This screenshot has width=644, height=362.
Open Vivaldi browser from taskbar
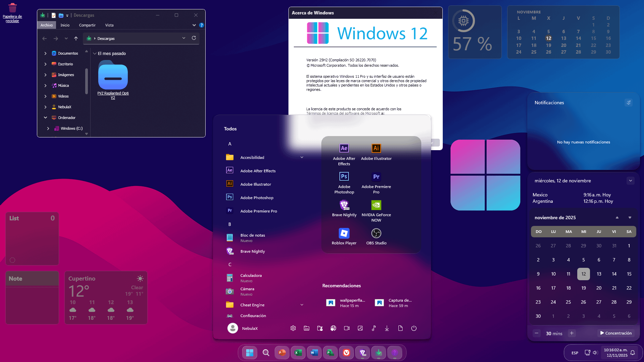[x=346, y=353]
